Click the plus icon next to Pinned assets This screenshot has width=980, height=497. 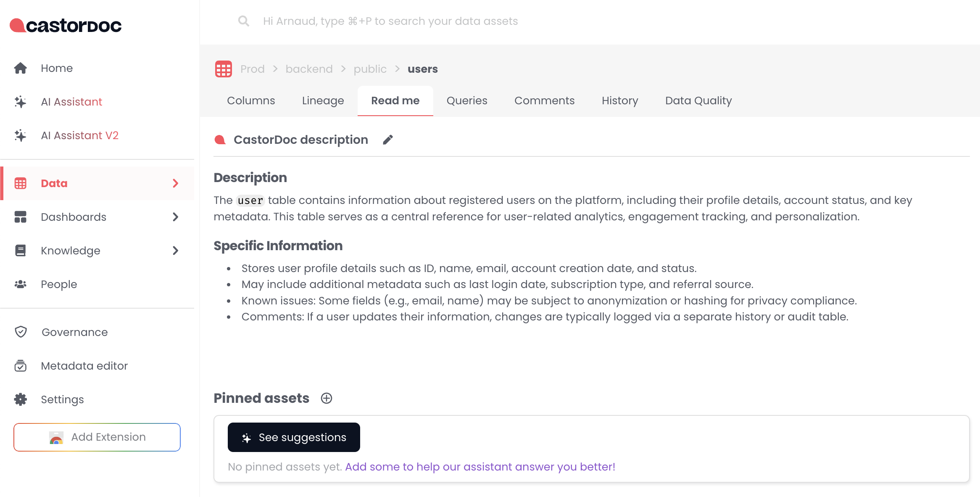point(327,398)
